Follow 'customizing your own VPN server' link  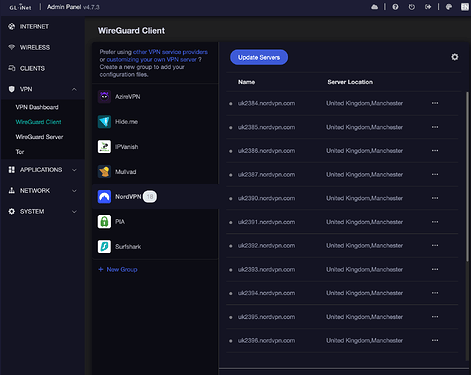click(x=152, y=60)
